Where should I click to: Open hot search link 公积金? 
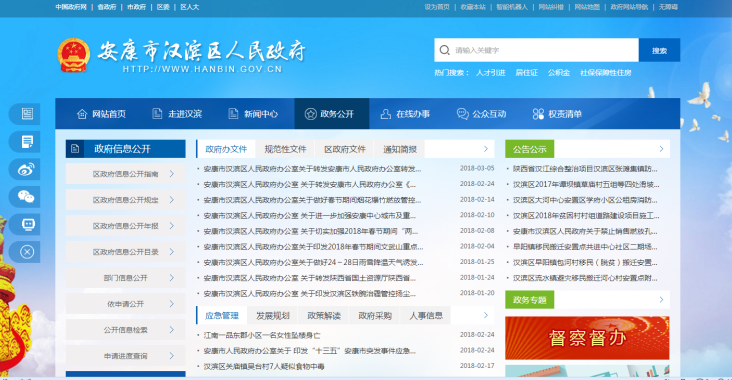coord(558,73)
